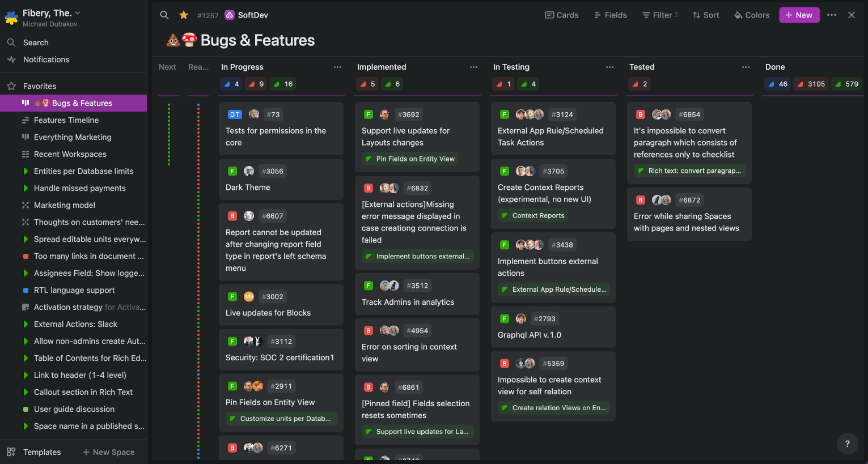This screenshot has width=868, height=464.
Task: Open the help question mark button
Action: pyautogui.click(x=847, y=444)
